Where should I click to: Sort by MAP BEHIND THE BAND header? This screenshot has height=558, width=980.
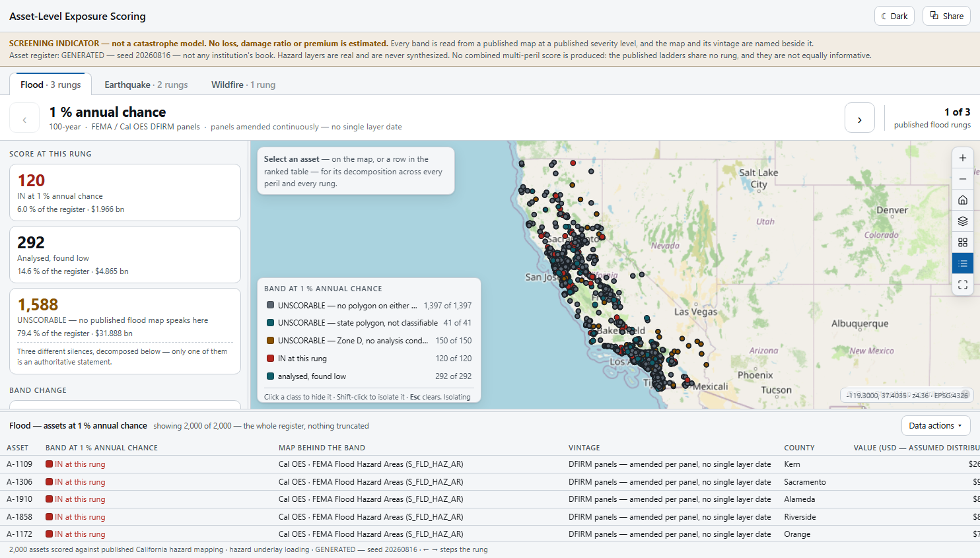pos(322,448)
